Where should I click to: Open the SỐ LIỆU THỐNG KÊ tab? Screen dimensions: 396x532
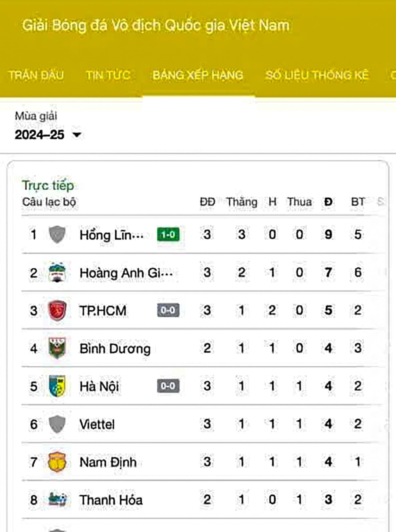point(317,75)
